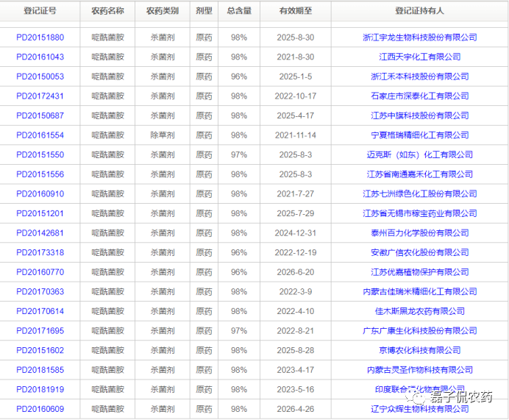Open holder 迈克斯（如东）化工有限公司

[x=420, y=154]
